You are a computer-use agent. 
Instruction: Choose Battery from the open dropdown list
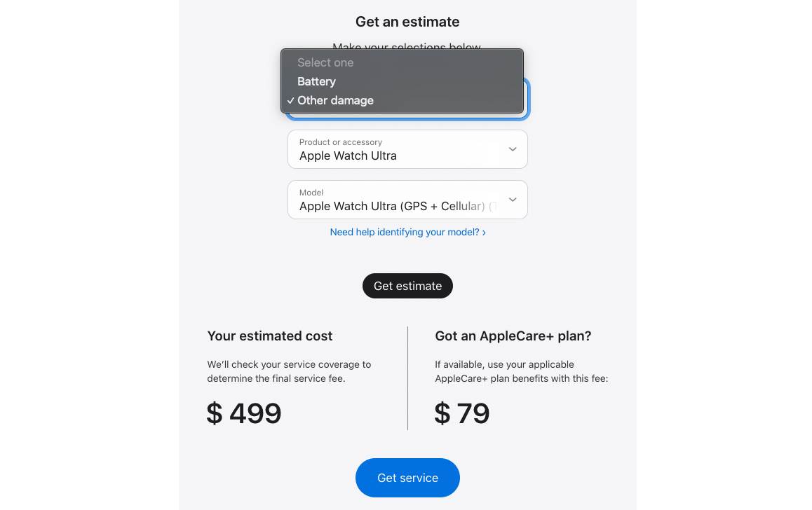[x=317, y=81]
